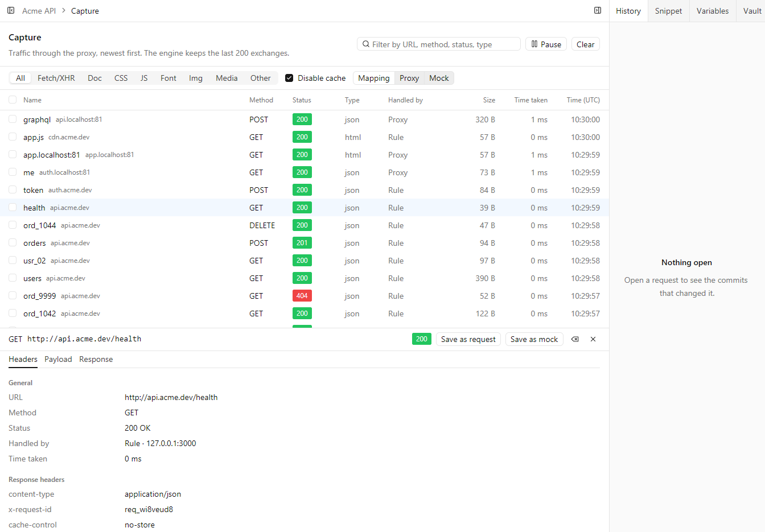Select the app.js request row

pyautogui.click(x=305, y=137)
